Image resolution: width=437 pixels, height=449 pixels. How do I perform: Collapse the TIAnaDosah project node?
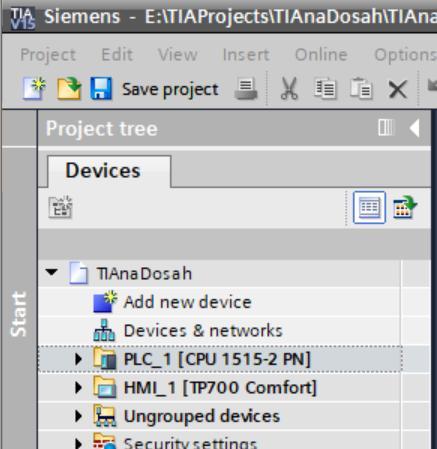pyautogui.click(x=52, y=272)
